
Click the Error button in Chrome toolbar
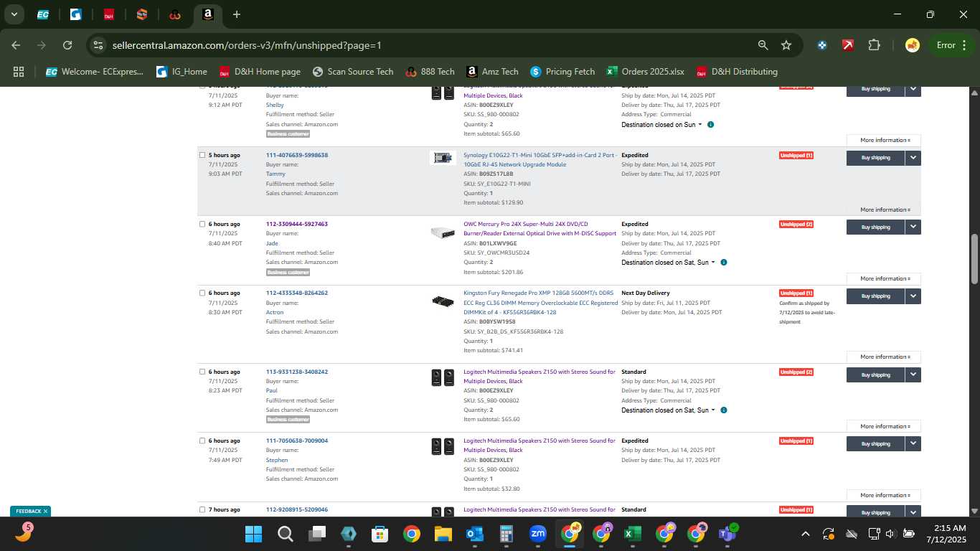951,45
